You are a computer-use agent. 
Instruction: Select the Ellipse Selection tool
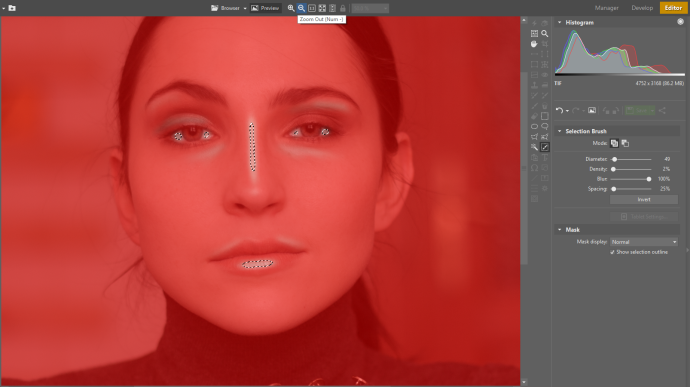[x=534, y=126]
